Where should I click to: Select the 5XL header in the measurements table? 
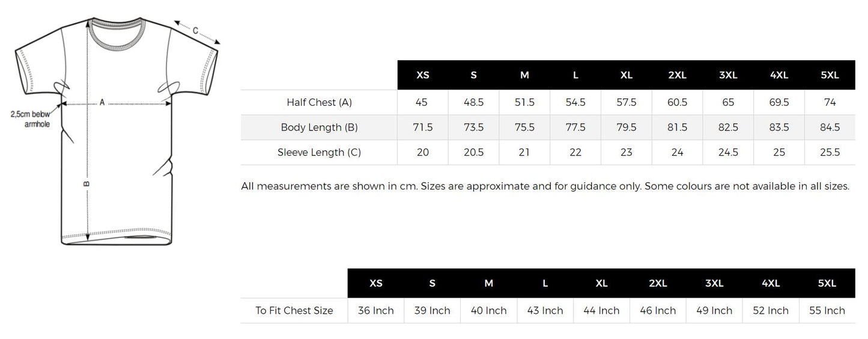coord(830,75)
